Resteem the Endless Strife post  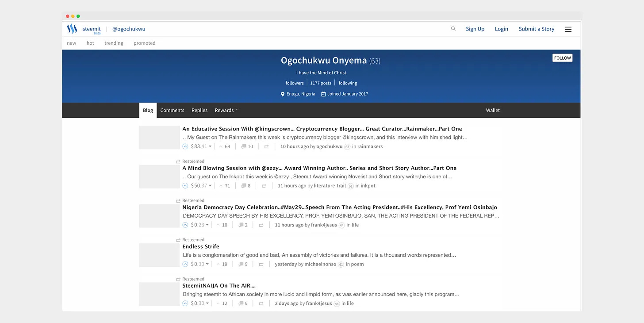(261, 264)
